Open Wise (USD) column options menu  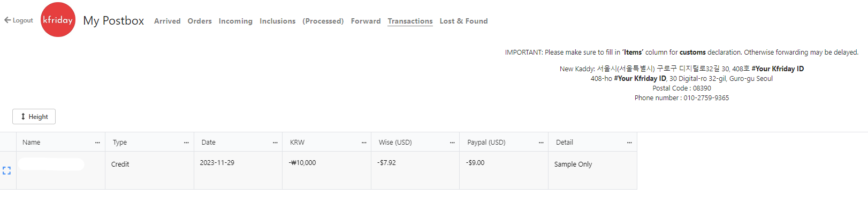click(x=452, y=142)
